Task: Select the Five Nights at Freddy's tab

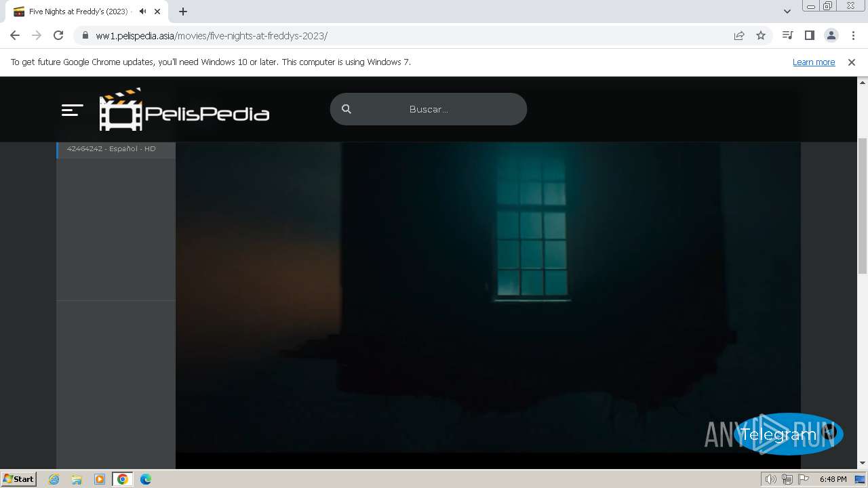Action: [87, 12]
